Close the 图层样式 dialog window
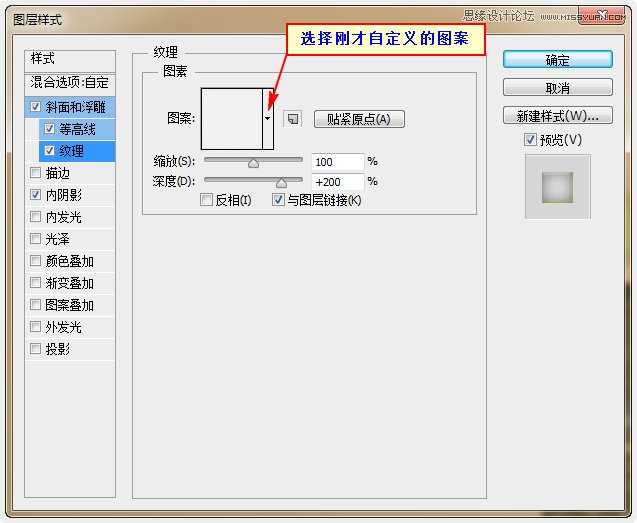 coord(602,16)
